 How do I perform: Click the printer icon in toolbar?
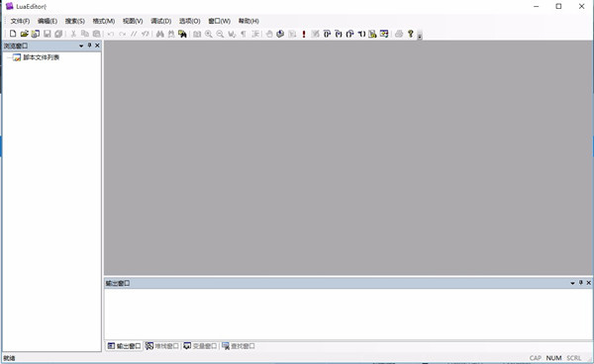point(399,34)
